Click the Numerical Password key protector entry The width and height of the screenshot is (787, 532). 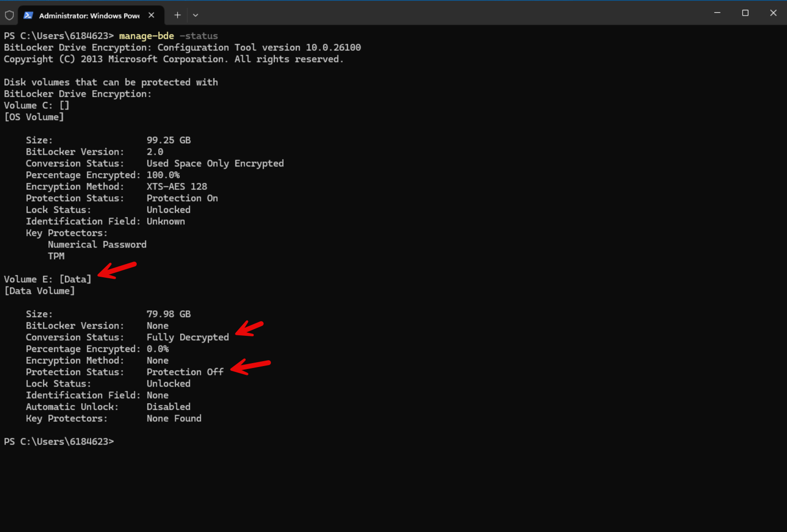point(97,244)
